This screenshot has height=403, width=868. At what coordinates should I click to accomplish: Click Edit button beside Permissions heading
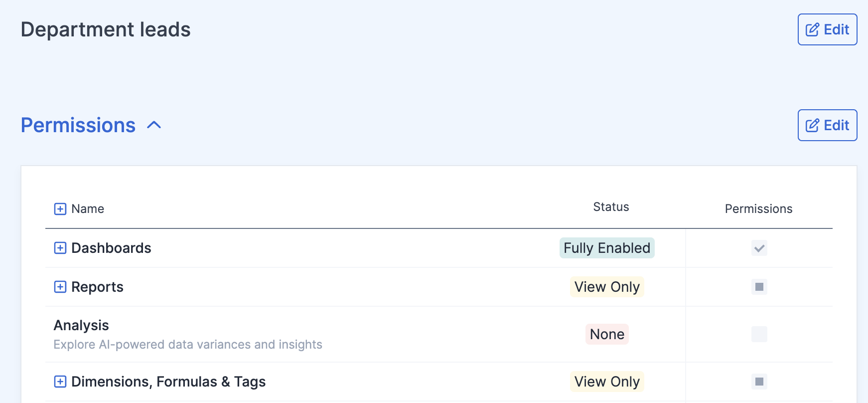pos(827,125)
